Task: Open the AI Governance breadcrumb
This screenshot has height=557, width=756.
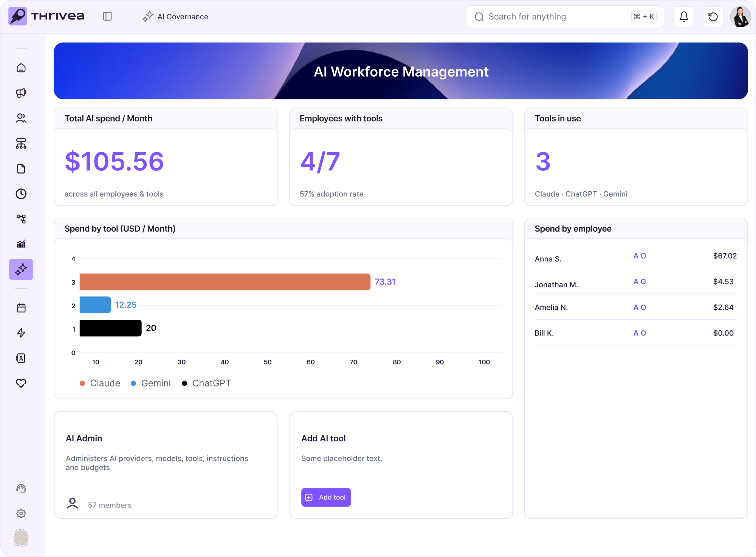Action: (175, 17)
